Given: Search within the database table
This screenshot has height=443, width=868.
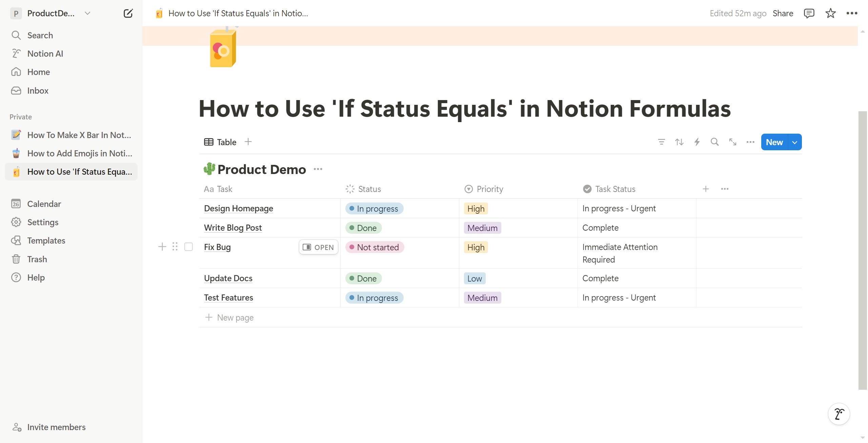Looking at the screenshot, I should click(714, 142).
